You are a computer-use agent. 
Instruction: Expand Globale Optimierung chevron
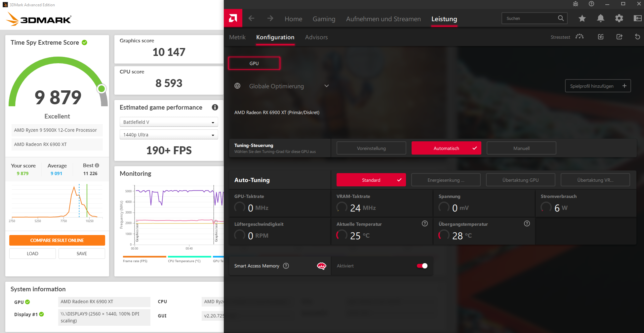(327, 86)
